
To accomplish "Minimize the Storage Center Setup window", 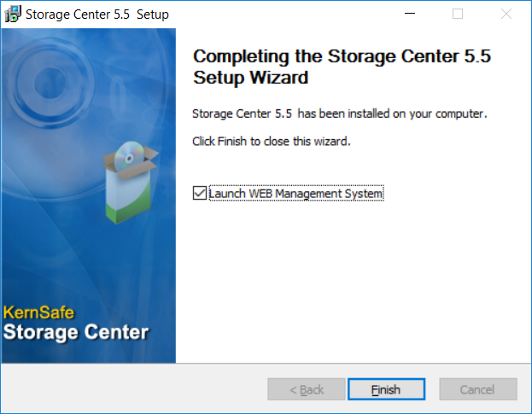I will (410, 14).
